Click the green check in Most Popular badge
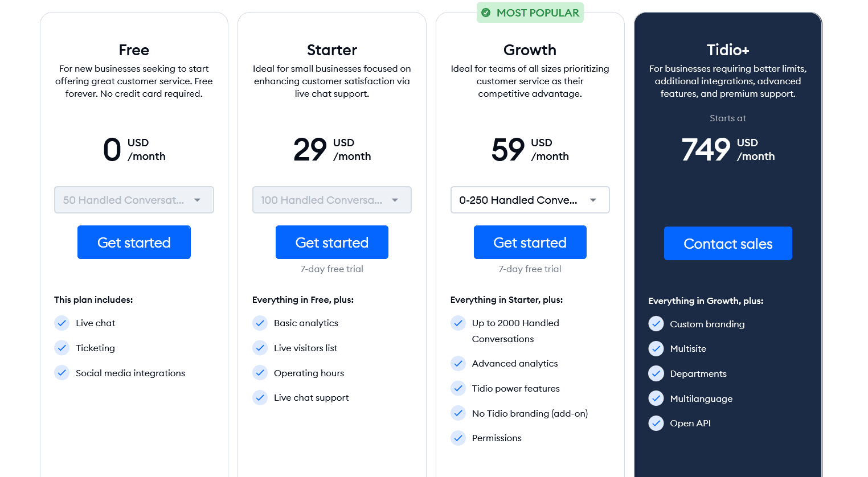 pos(486,13)
